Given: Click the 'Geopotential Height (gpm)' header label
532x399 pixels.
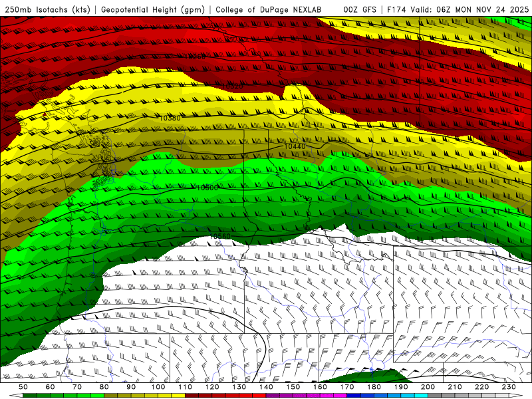Looking at the screenshot, I should (x=153, y=9).
